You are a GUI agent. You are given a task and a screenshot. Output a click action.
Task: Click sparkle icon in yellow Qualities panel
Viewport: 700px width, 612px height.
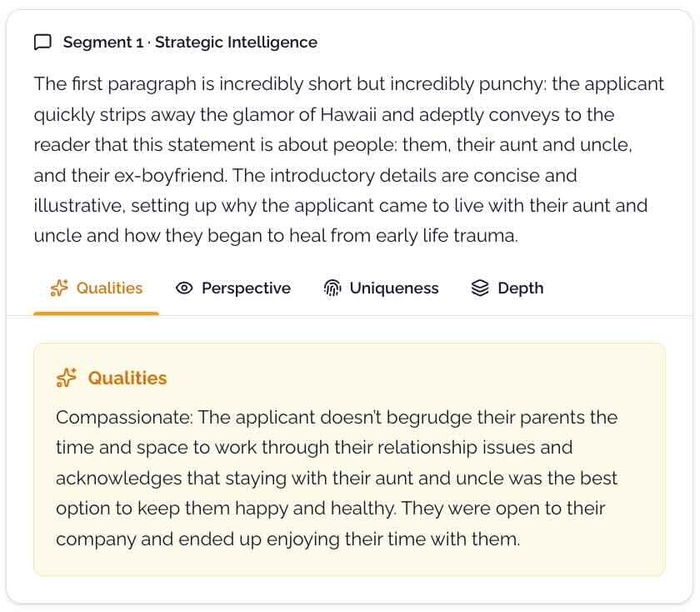click(66, 379)
